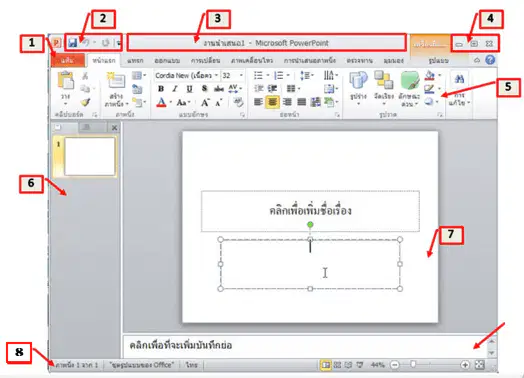The height and width of the screenshot is (378, 524).
Task: Click the Find binoculars icon
Action: (459, 79)
